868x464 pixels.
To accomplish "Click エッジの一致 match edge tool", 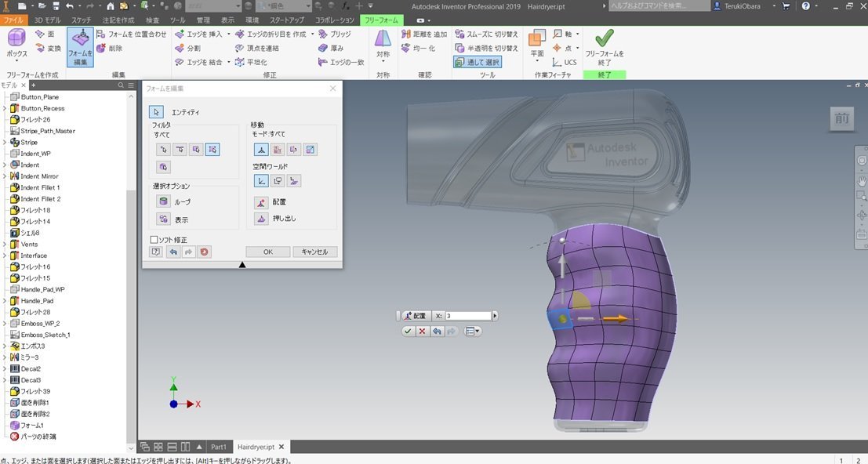I will point(342,62).
